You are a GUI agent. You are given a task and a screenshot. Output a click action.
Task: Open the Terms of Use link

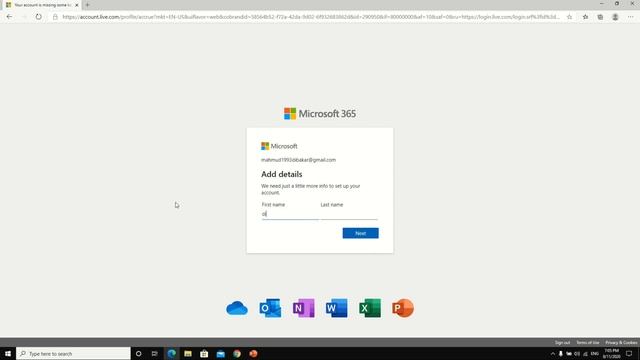pos(588,342)
